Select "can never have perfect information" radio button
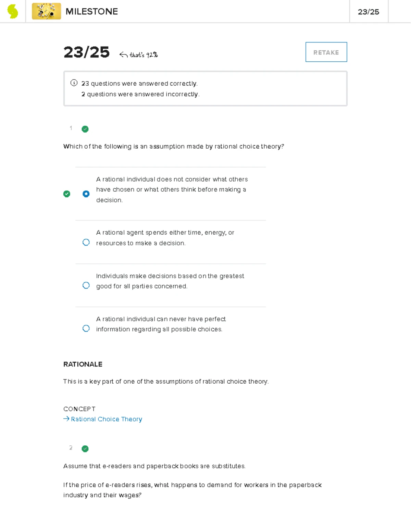The image size is (411, 532). tap(86, 329)
